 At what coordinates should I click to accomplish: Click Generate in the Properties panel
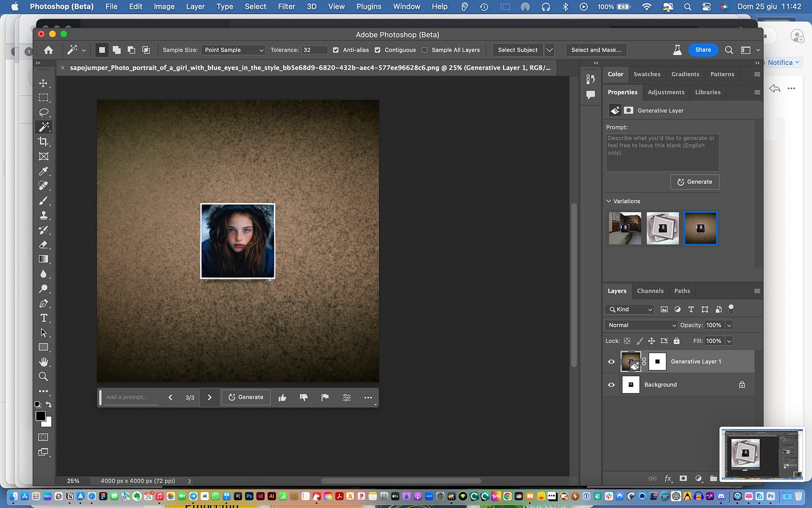click(694, 182)
